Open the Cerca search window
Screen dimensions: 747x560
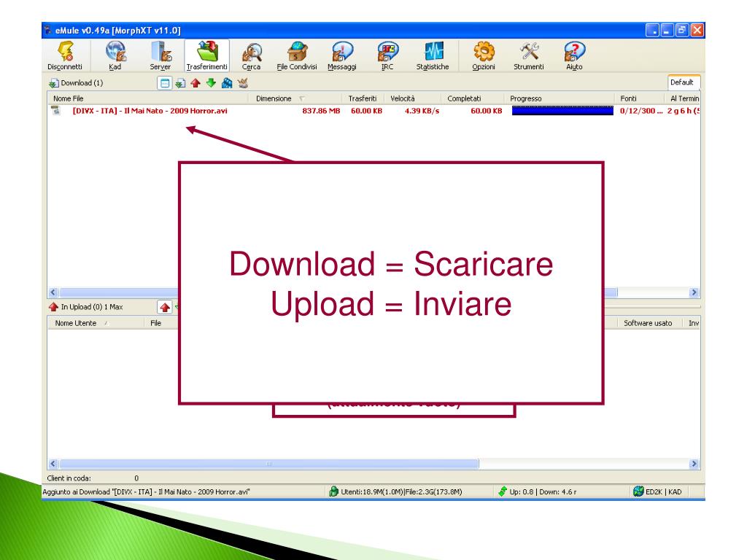coord(251,55)
